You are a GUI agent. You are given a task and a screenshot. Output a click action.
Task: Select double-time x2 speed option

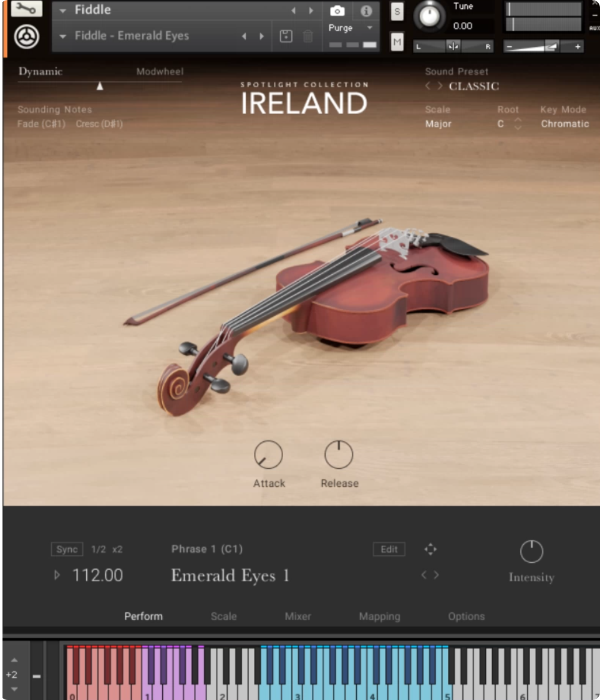pyautogui.click(x=117, y=549)
